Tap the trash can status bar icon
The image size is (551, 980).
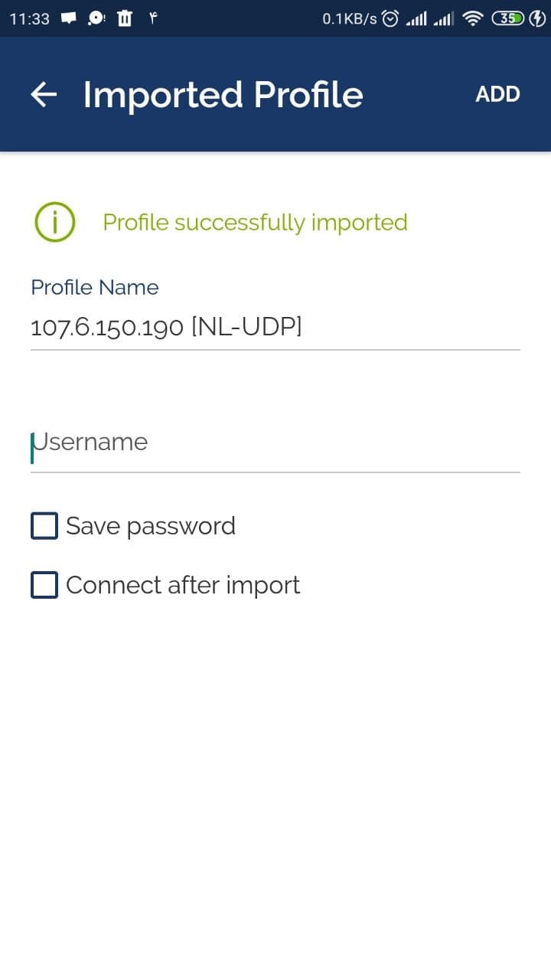click(125, 19)
